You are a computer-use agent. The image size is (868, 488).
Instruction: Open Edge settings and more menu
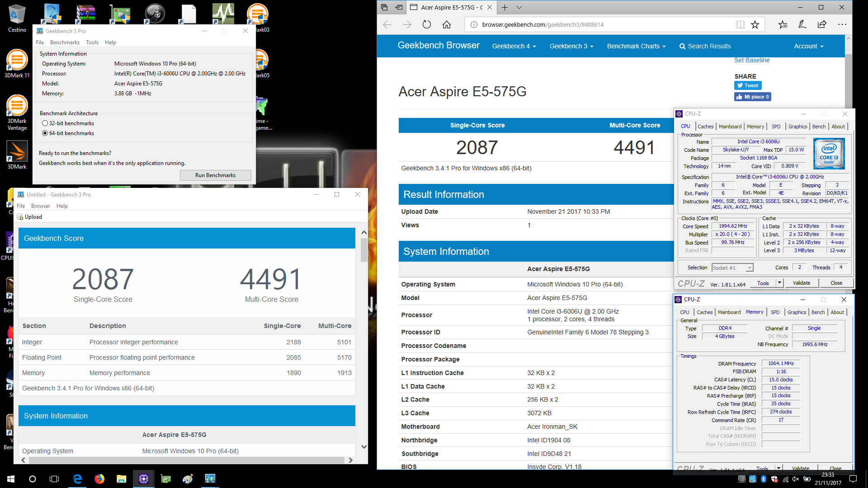[x=842, y=24]
